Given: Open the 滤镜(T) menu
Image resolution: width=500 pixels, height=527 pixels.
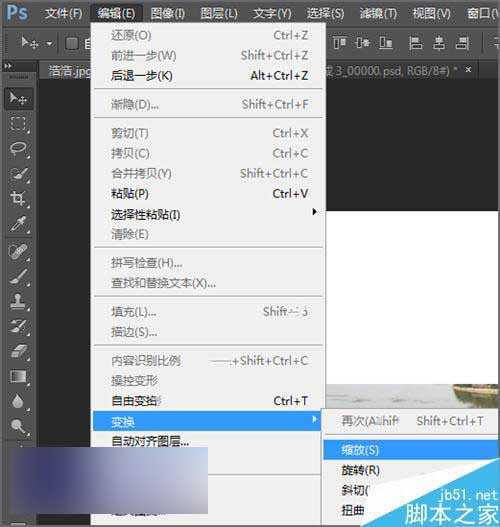Looking at the screenshot, I should (378, 13).
